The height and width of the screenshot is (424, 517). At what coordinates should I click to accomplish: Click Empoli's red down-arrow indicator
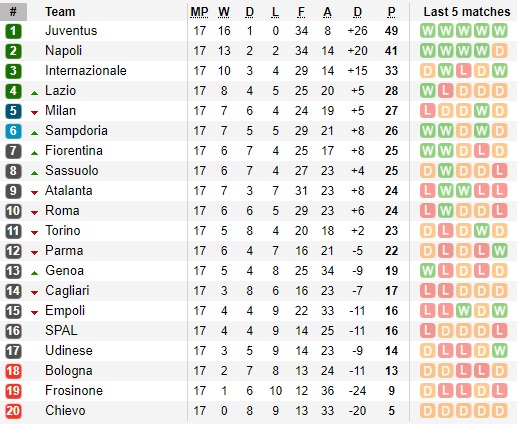point(34,313)
